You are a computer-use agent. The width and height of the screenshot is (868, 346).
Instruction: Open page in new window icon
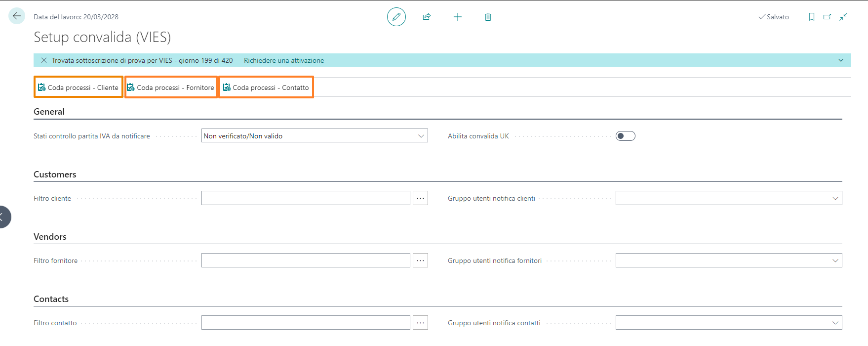click(x=827, y=17)
